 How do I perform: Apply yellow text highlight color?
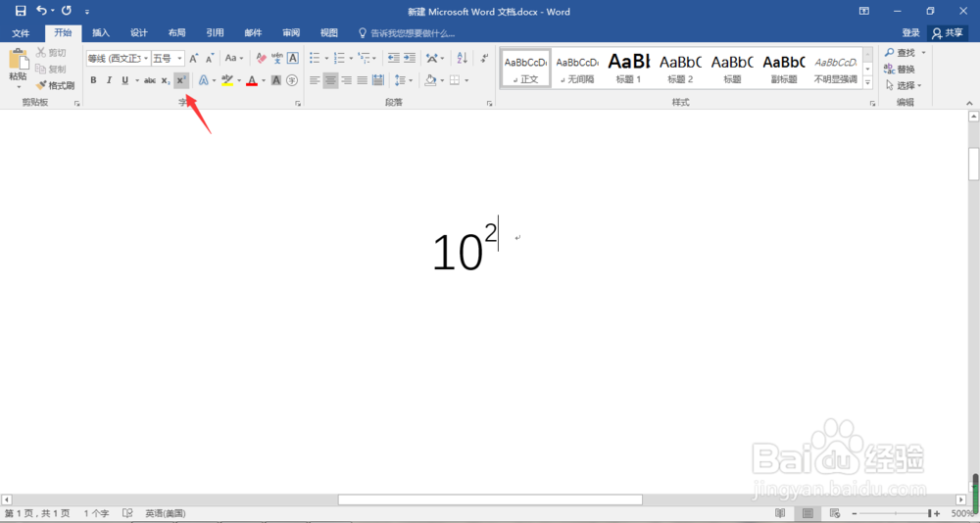(x=227, y=80)
